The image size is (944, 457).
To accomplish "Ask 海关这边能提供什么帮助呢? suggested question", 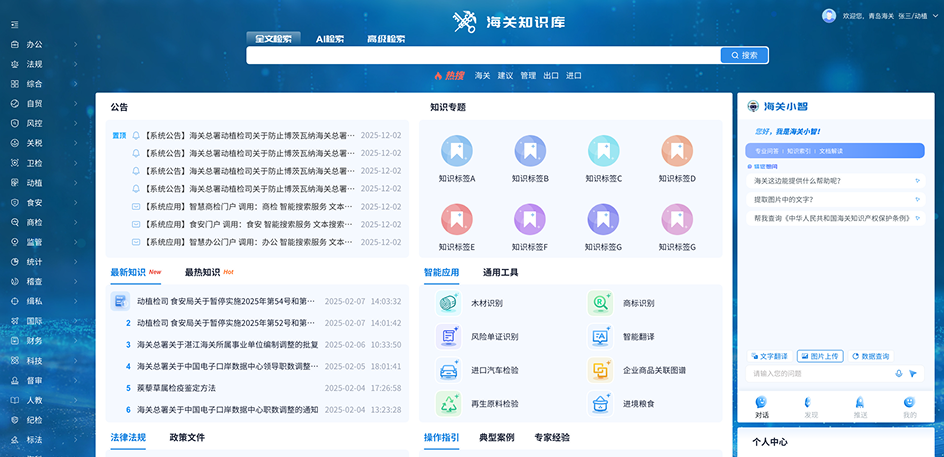I will [x=835, y=181].
